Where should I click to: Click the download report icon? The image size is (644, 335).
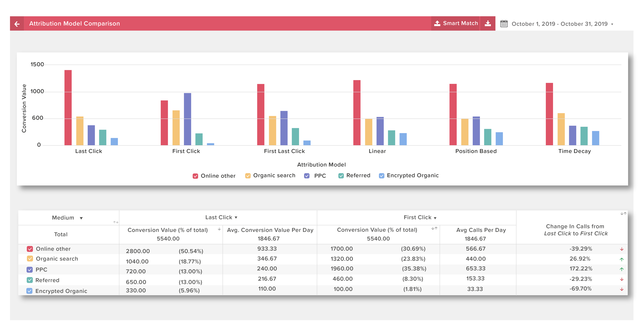[488, 24]
